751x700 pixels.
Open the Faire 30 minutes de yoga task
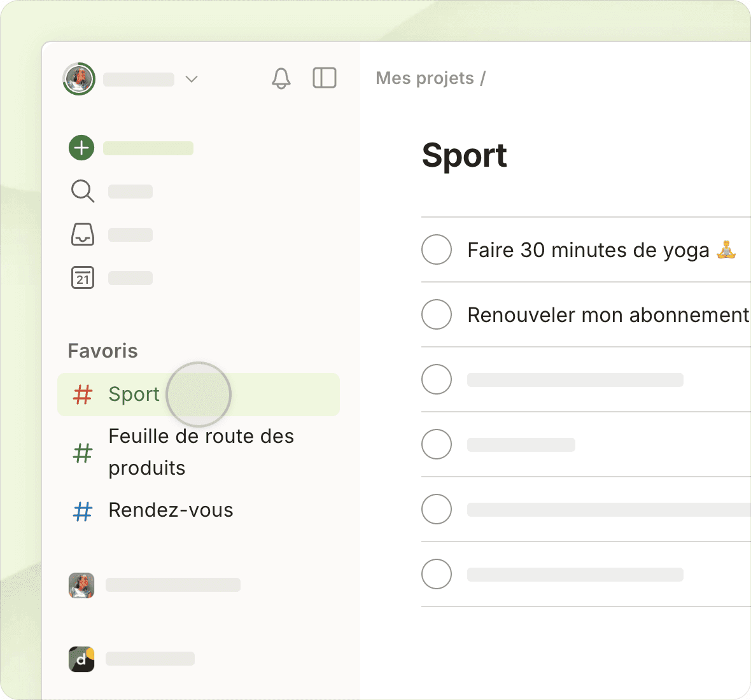pyautogui.click(x=588, y=250)
